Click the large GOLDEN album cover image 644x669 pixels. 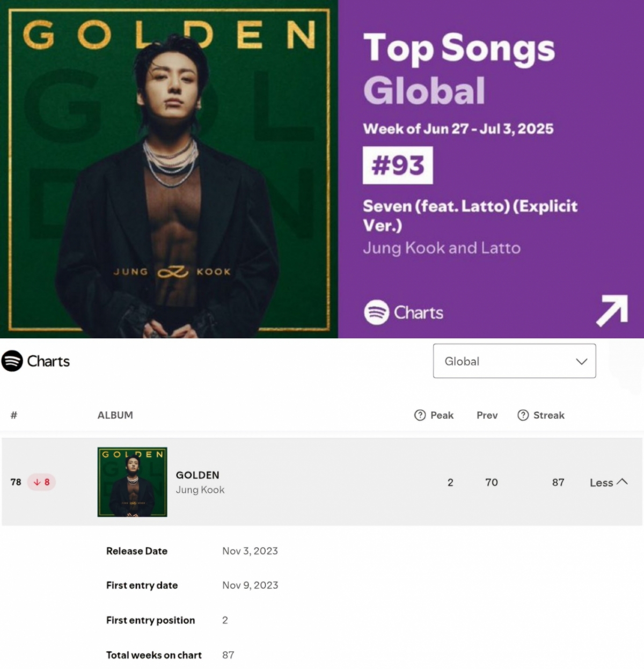click(x=169, y=169)
